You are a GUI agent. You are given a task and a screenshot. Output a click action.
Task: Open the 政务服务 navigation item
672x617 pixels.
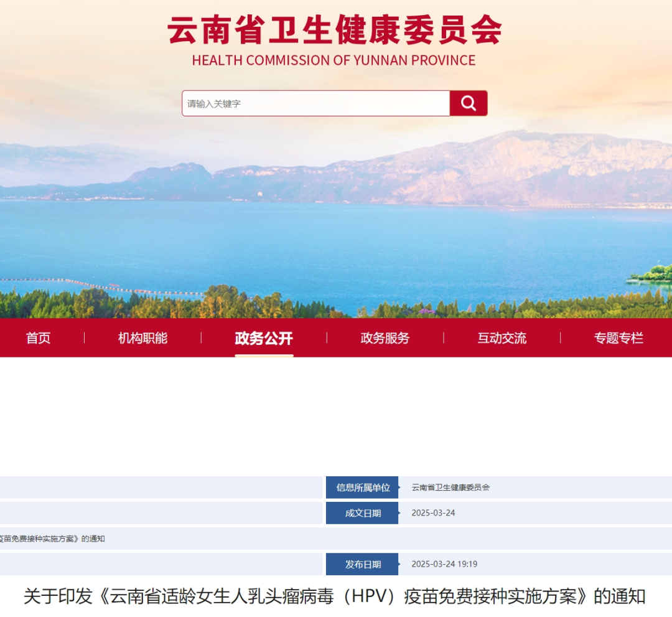tap(385, 338)
